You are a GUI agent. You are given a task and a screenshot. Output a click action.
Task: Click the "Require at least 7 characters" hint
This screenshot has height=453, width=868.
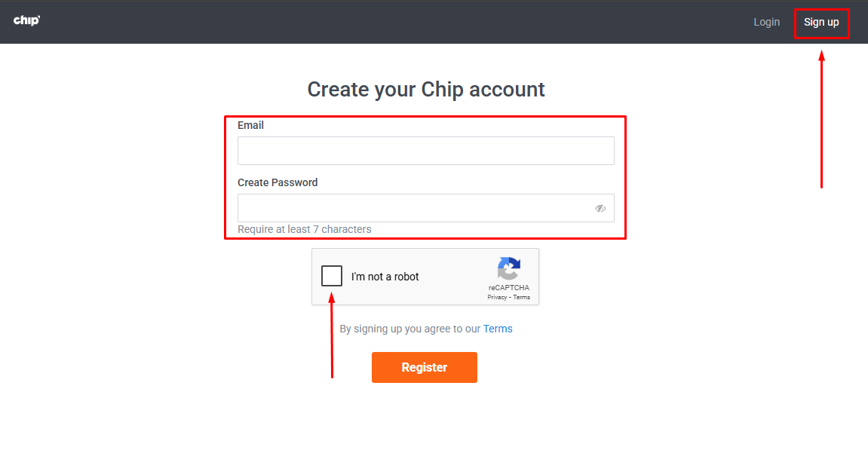coord(305,229)
